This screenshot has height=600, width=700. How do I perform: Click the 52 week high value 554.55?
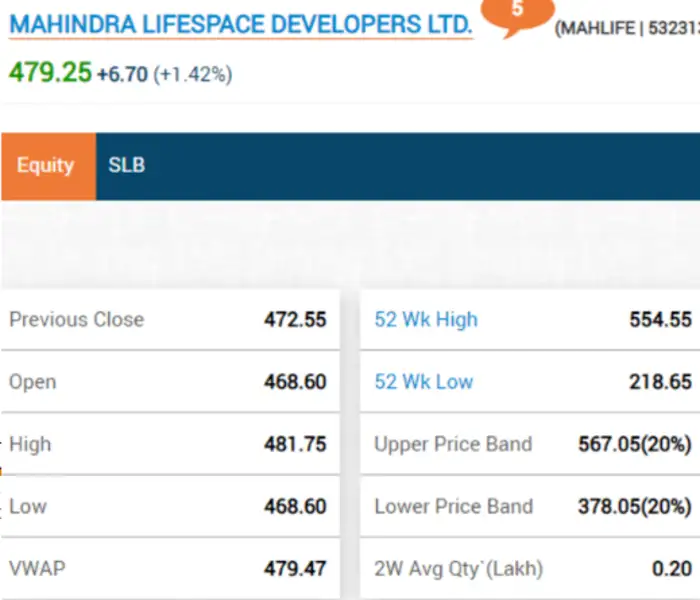pyautogui.click(x=660, y=320)
